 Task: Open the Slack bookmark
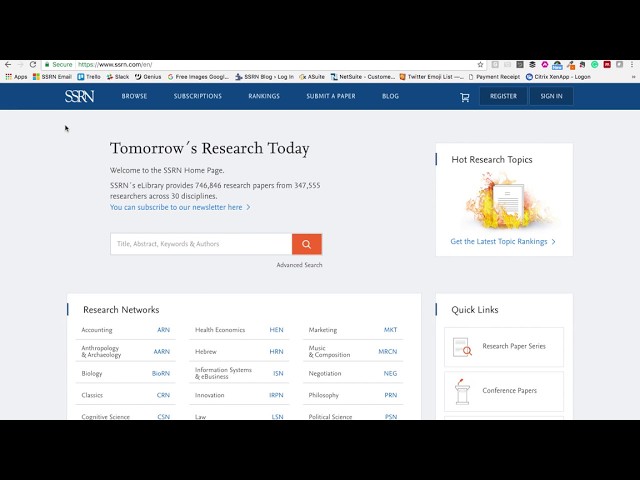118,77
